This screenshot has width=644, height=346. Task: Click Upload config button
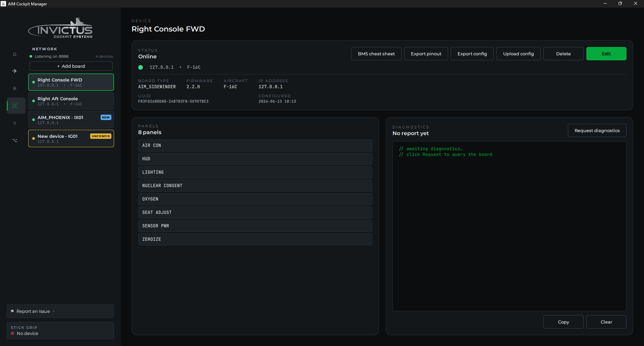point(518,54)
